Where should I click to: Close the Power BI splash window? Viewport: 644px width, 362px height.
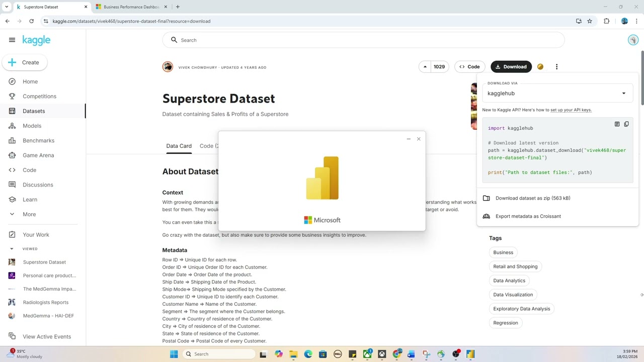419,139
